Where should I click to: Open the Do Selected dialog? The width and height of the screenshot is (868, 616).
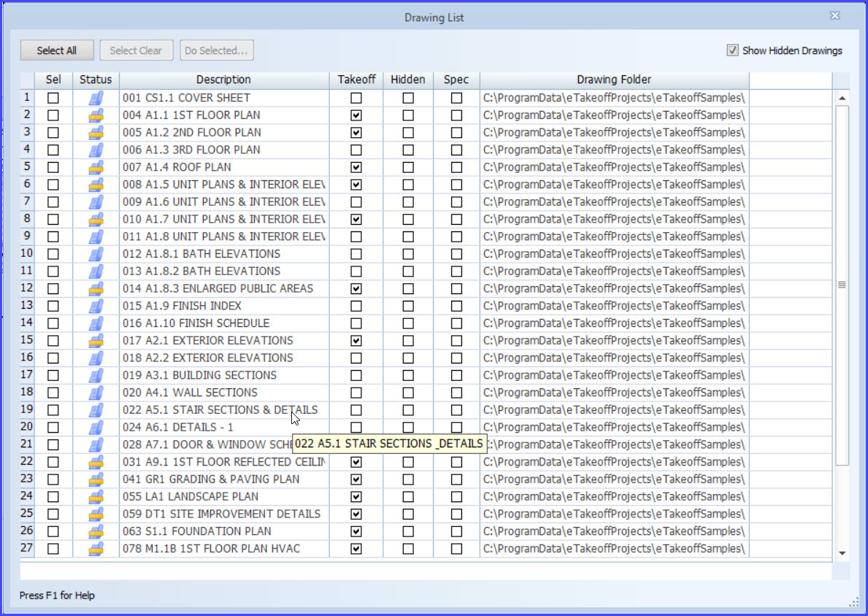click(216, 50)
